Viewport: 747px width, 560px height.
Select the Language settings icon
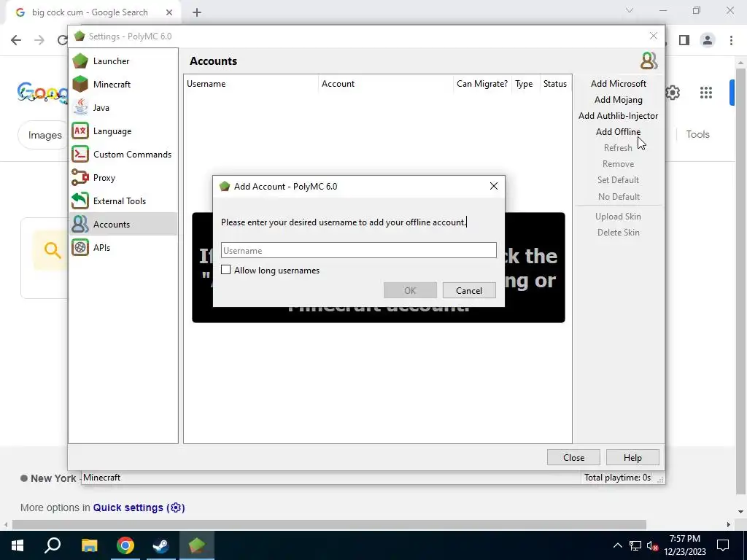tap(80, 131)
